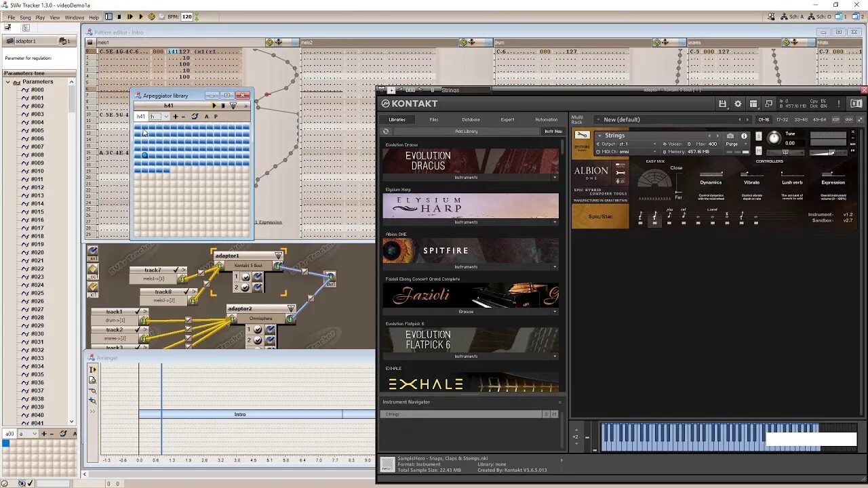Viewport: 868px width, 488px height.
Task: Open the Song menu
Action: [25, 18]
